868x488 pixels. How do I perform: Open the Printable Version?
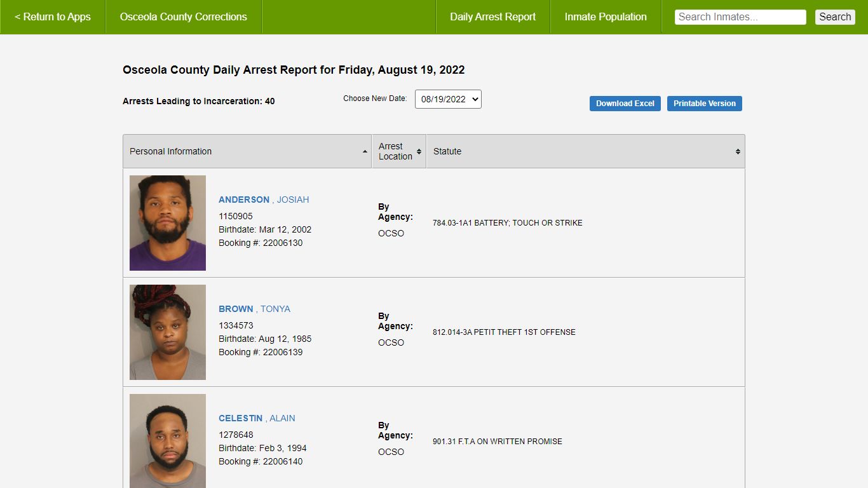tap(705, 104)
